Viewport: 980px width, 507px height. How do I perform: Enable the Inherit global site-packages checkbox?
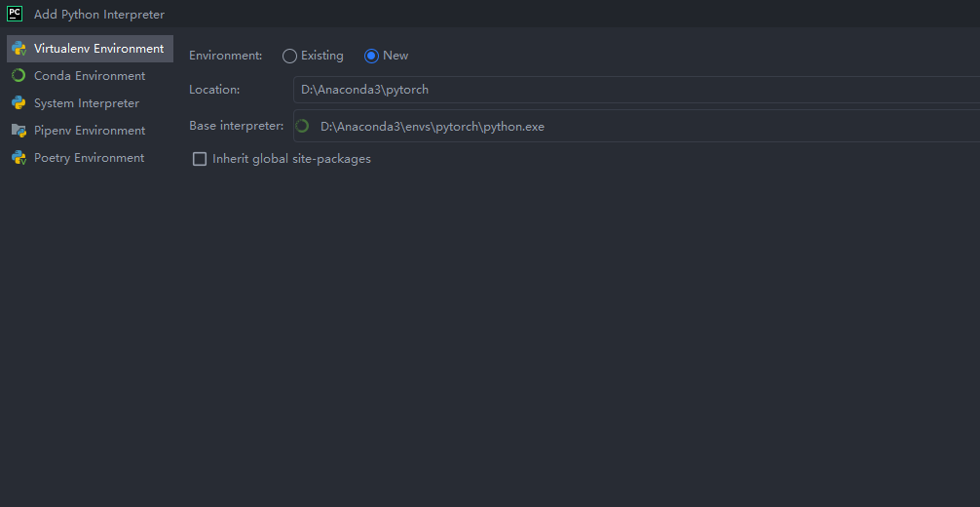200,159
